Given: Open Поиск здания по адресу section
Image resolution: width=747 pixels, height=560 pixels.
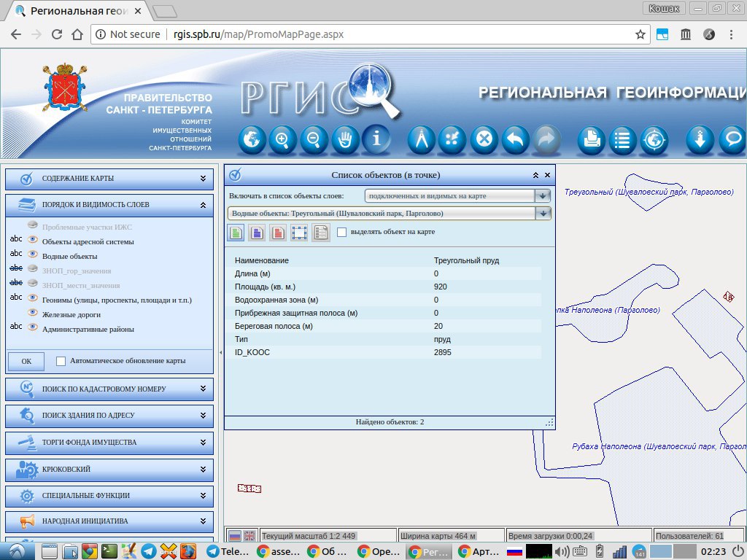Looking at the screenshot, I should [109, 416].
